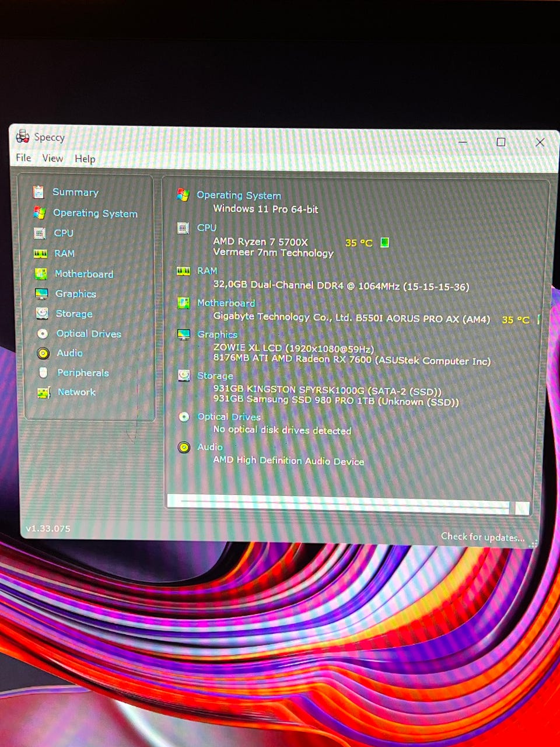The image size is (560, 747).
Task: Select RAM in the sidebar
Action: (64, 253)
